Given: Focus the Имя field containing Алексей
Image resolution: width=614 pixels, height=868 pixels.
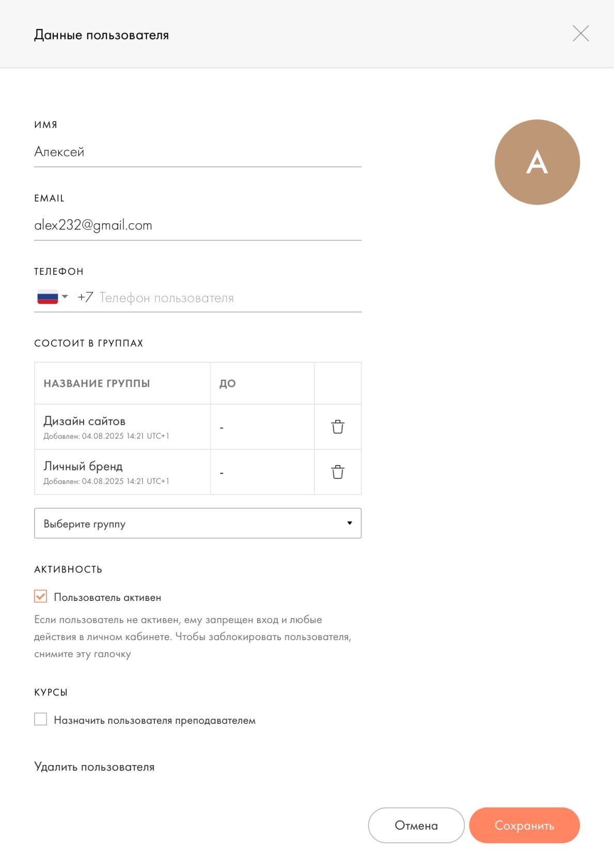Looking at the screenshot, I should (x=198, y=152).
